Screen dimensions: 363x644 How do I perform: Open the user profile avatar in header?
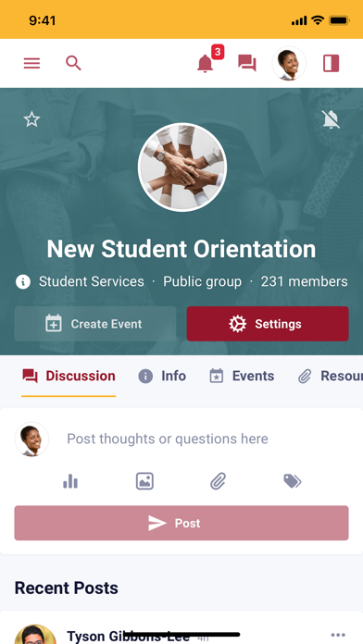click(289, 63)
